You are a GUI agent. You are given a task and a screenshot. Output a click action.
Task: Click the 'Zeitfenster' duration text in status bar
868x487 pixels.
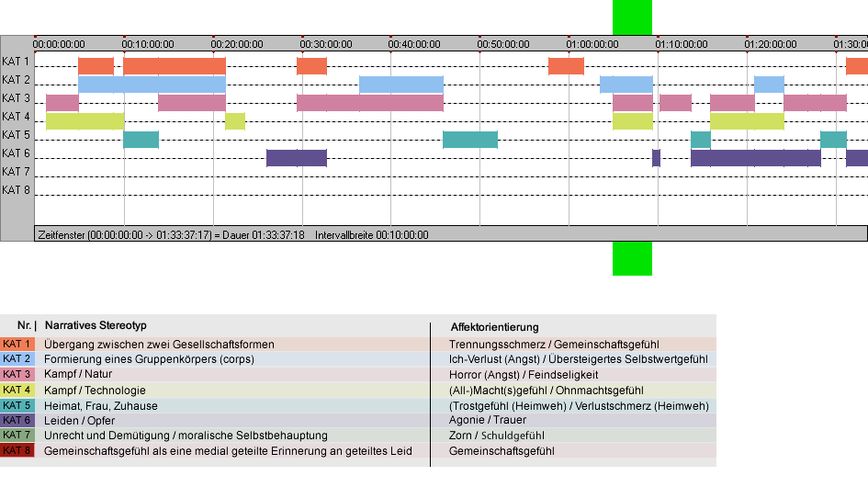tap(171, 235)
